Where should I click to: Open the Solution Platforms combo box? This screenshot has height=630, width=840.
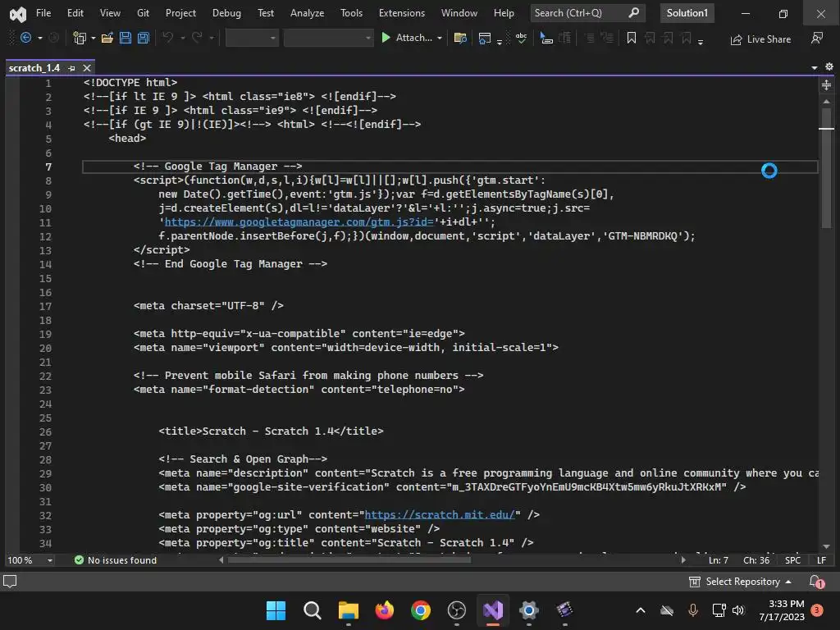pos(328,38)
